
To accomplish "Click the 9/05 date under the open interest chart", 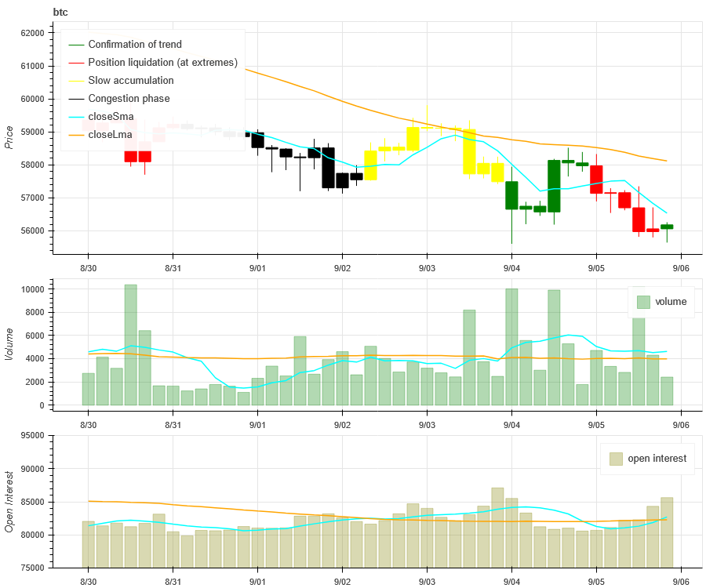I will click(x=597, y=582).
